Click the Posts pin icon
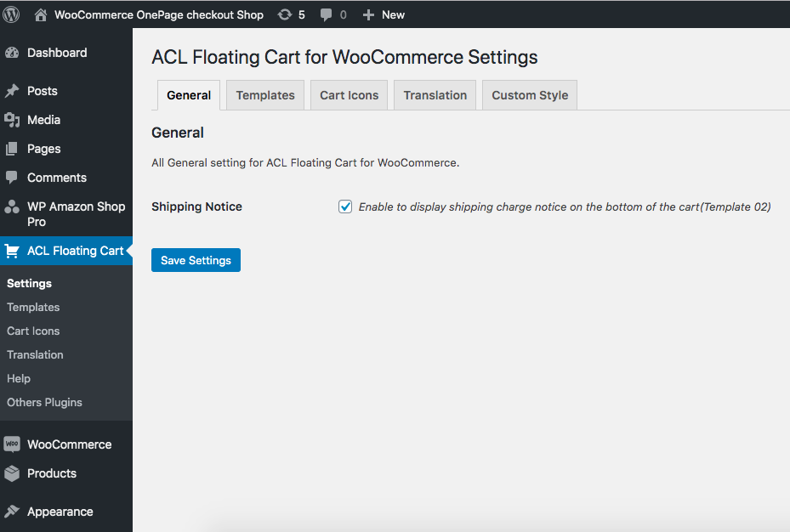This screenshot has width=790, height=532. 12,91
